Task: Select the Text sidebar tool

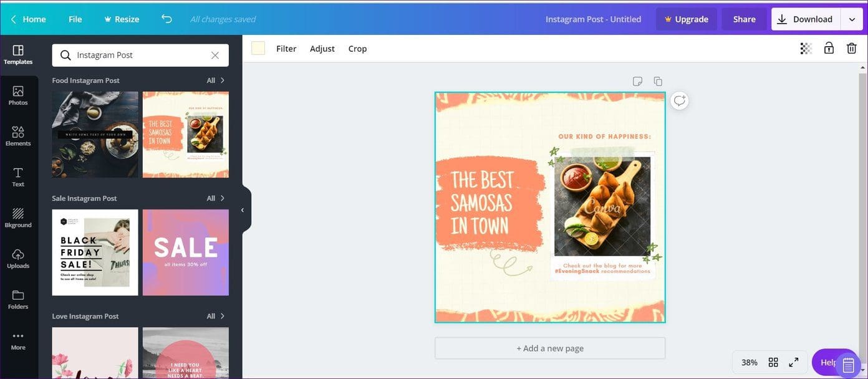Action: 18,177
